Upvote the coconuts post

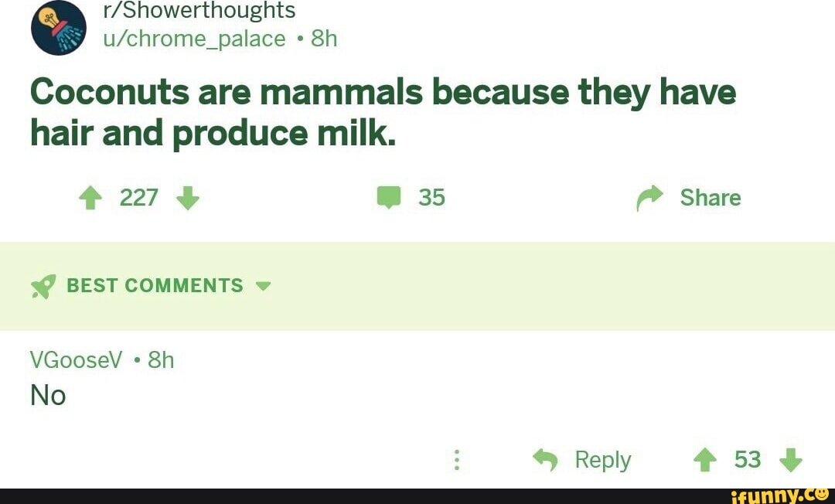click(x=92, y=199)
